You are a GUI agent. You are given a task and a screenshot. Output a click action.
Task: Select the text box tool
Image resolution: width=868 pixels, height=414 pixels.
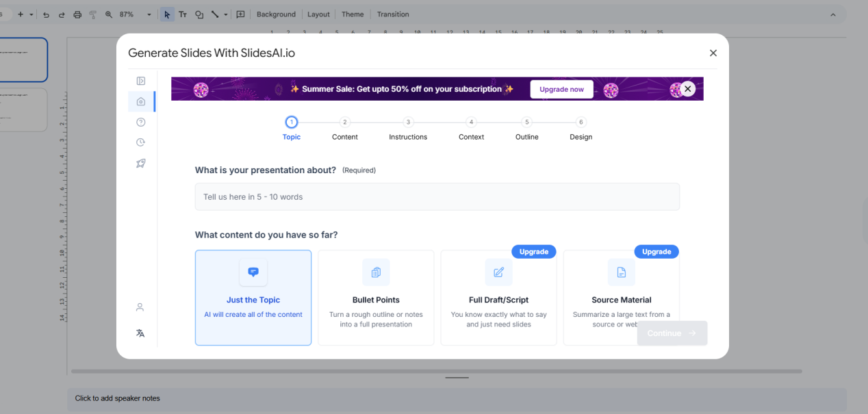coord(182,14)
